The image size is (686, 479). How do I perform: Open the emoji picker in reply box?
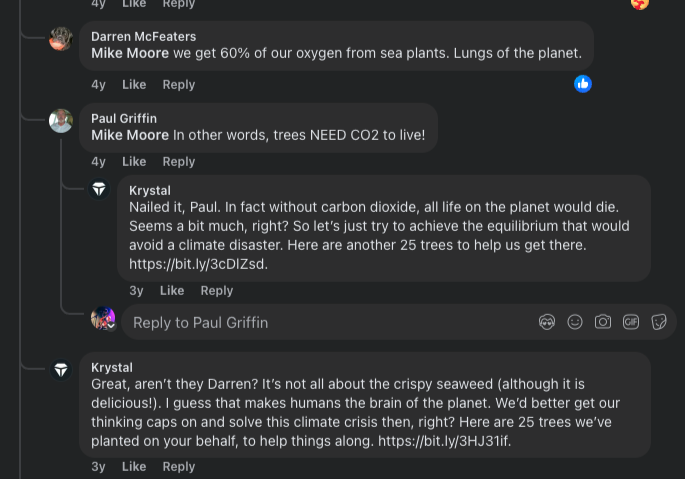575,322
